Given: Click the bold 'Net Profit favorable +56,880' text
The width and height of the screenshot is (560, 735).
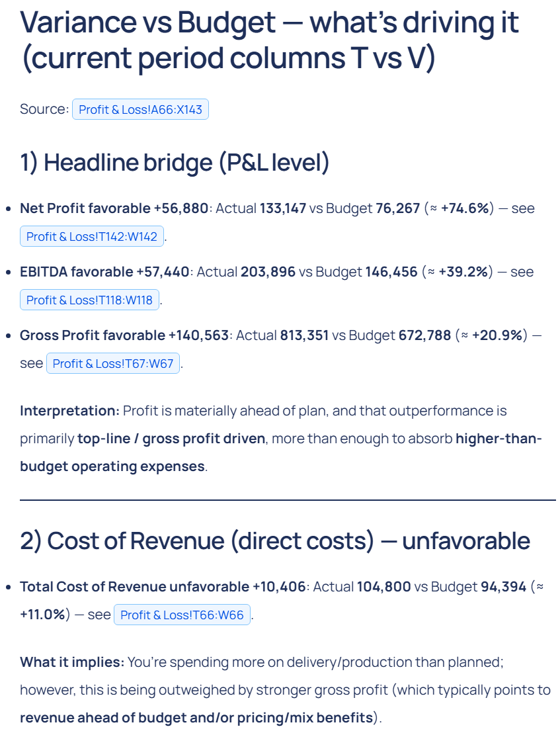Looking at the screenshot, I should pyautogui.click(x=114, y=208).
